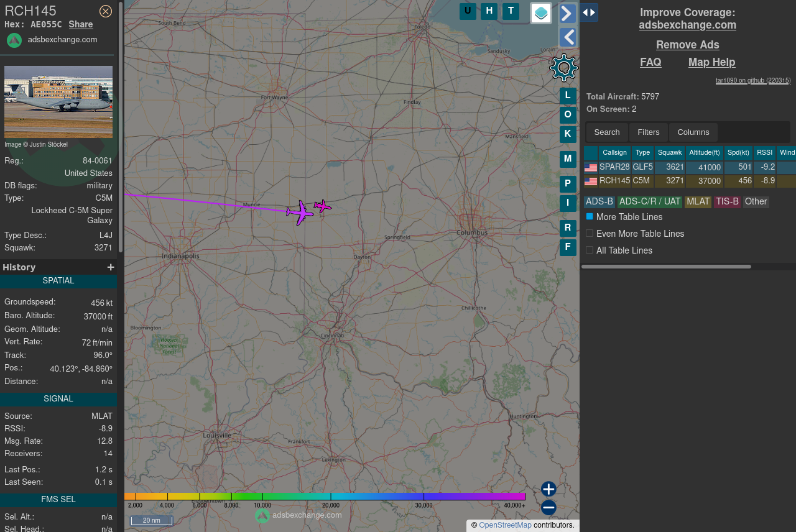796x532 pixels.
Task: Open the map settings gear
Action: pyautogui.click(x=564, y=68)
